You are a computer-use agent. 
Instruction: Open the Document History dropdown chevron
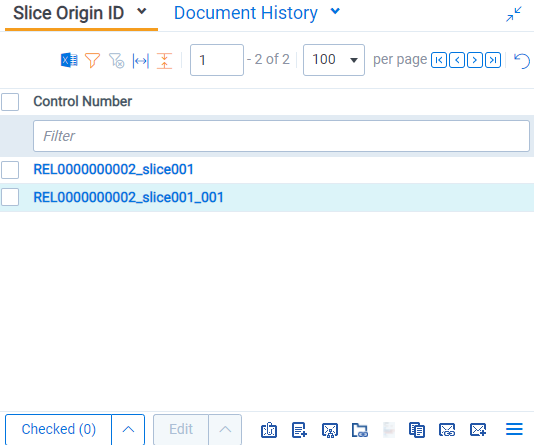point(335,11)
